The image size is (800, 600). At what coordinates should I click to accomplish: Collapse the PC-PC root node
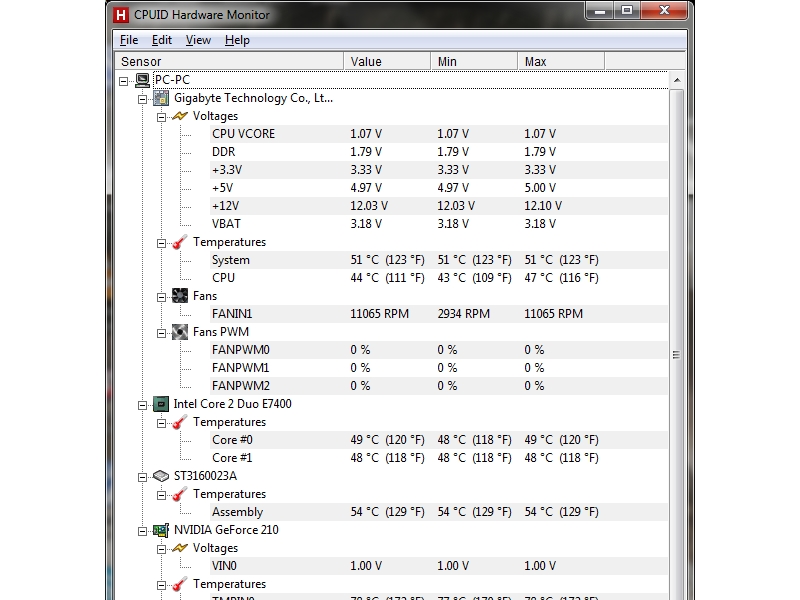pos(123,81)
